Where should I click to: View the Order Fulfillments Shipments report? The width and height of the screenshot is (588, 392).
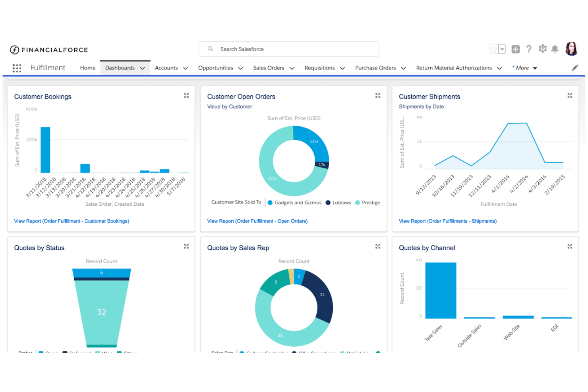tap(447, 221)
